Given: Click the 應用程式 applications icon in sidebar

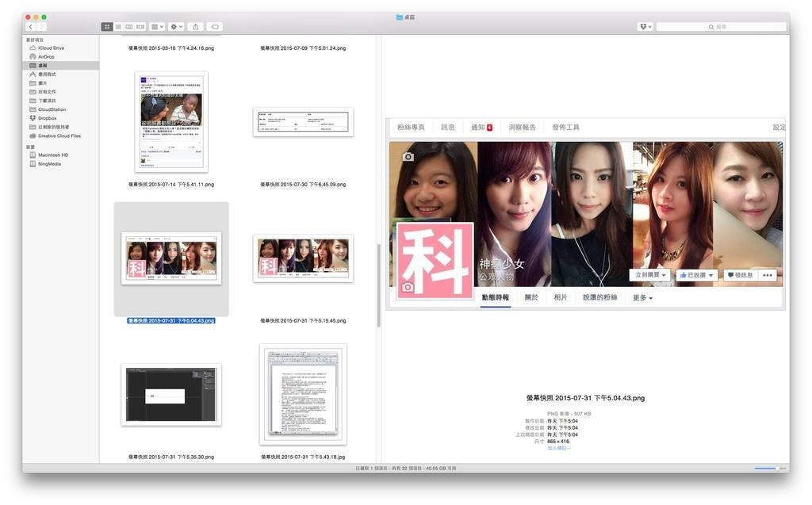Looking at the screenshot, I should 33,75.
